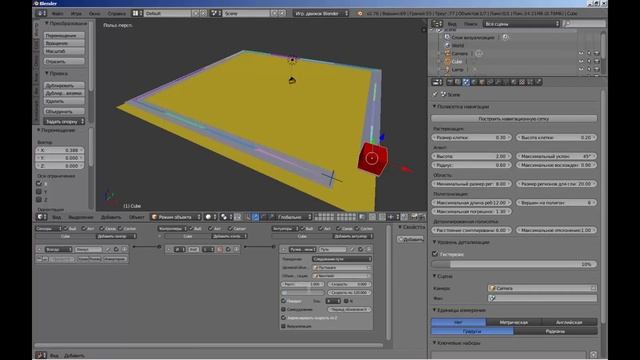Click the Lamp object icon in Outliner
Viewport: 640px width, 360px height.
[447, 70]
